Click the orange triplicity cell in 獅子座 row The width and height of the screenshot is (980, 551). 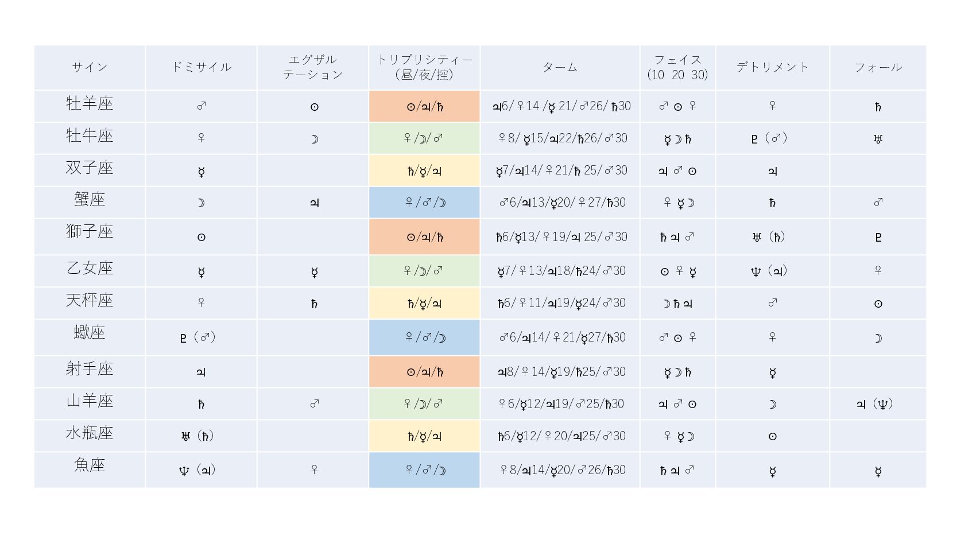coord(424,236)
